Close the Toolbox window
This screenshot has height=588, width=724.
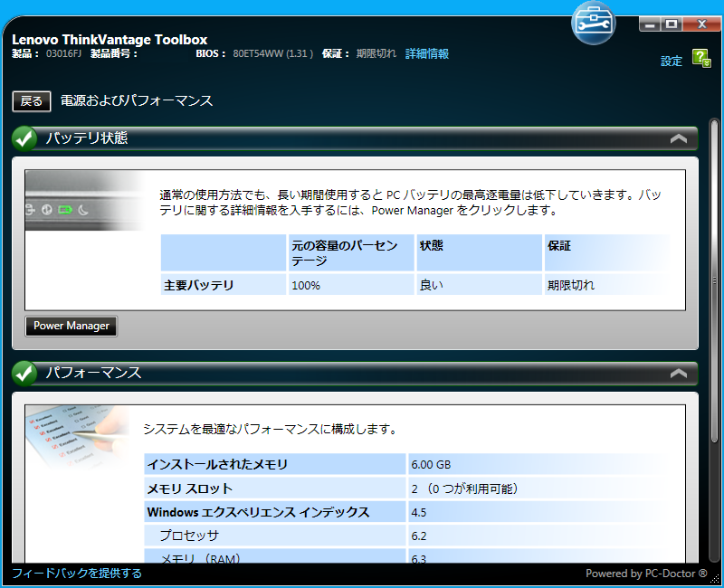(702, 24)
